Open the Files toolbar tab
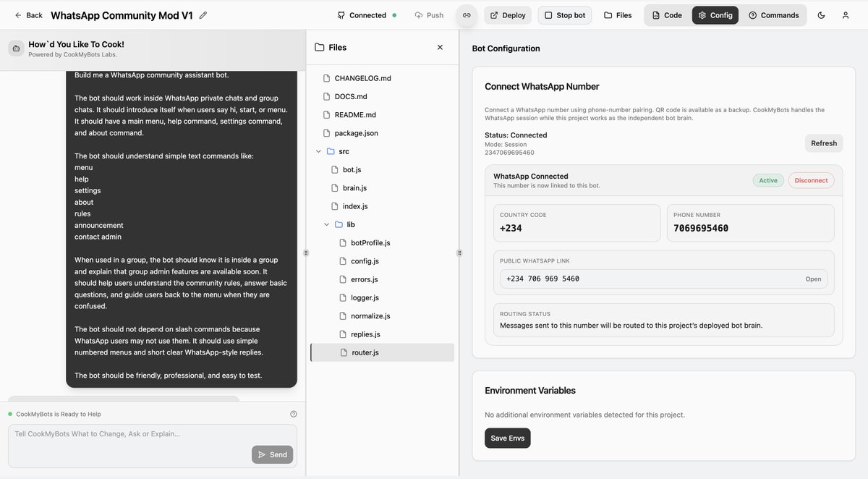The height and width of the screenshot is (479, 868). (618, 15)
